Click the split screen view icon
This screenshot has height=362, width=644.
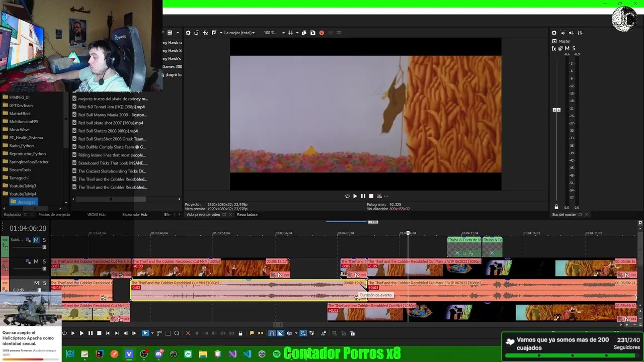[214, 33]
